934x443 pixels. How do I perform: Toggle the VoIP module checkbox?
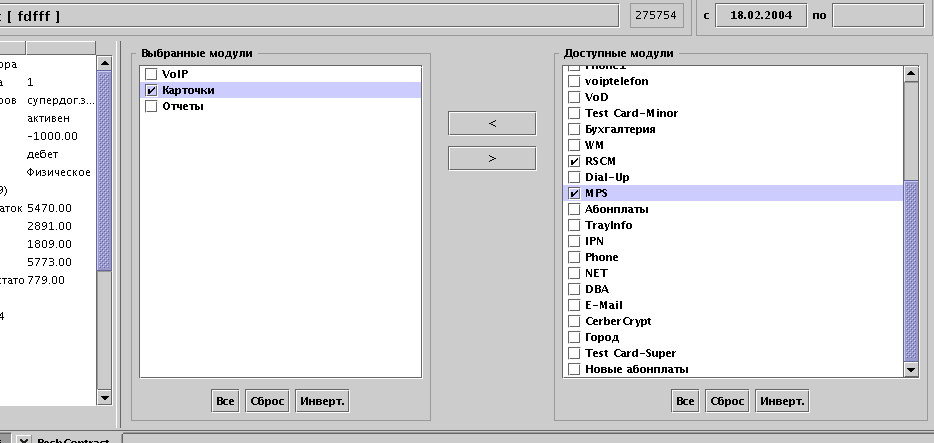click(x=151, y=74)
